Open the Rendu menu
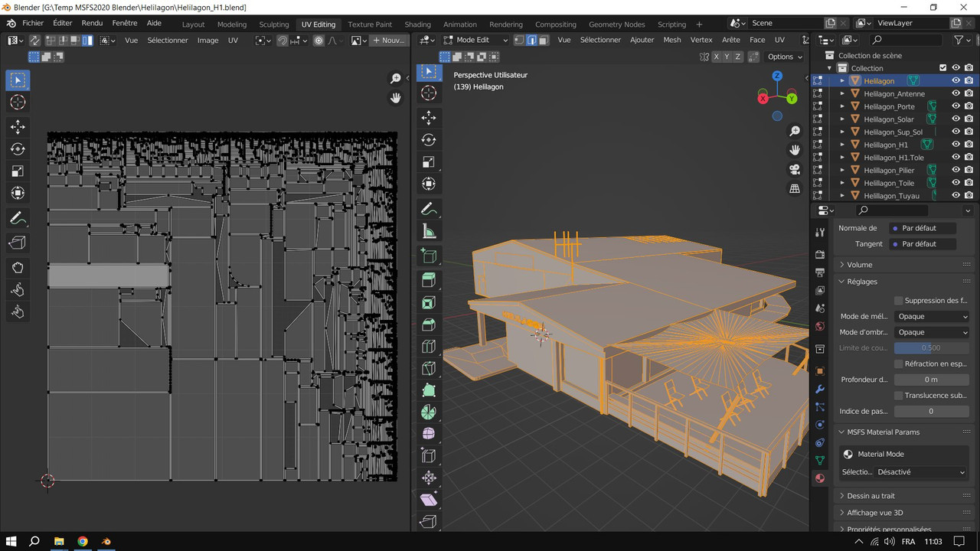Viewport: 980px width, 551px height. pos(92,23)
